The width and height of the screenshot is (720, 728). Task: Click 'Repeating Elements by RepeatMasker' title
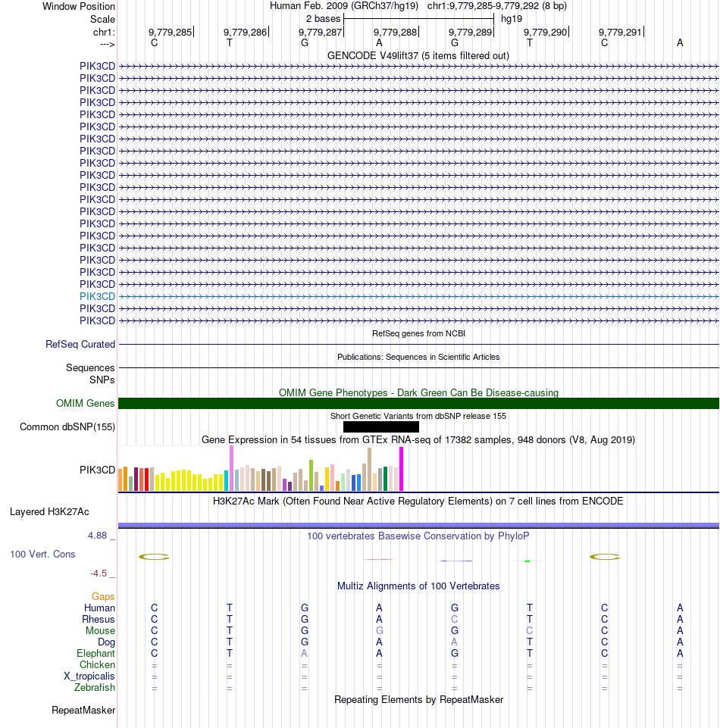click(418, 700)
